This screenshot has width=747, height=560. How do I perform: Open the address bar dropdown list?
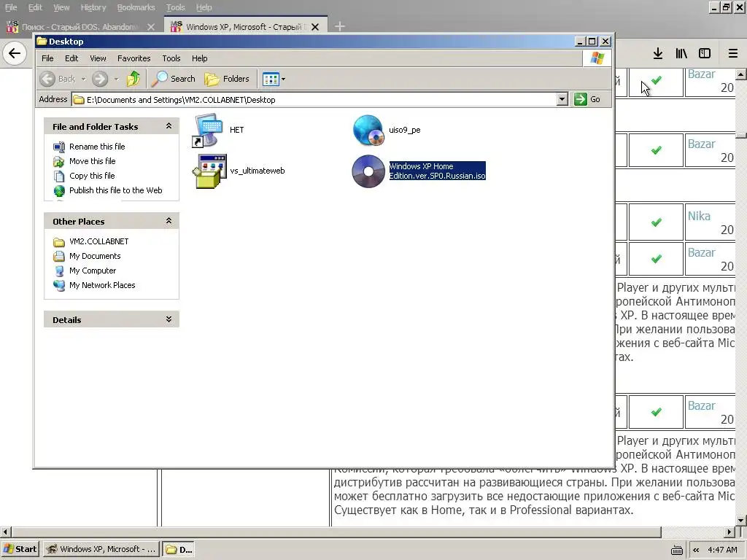point(562,99)
